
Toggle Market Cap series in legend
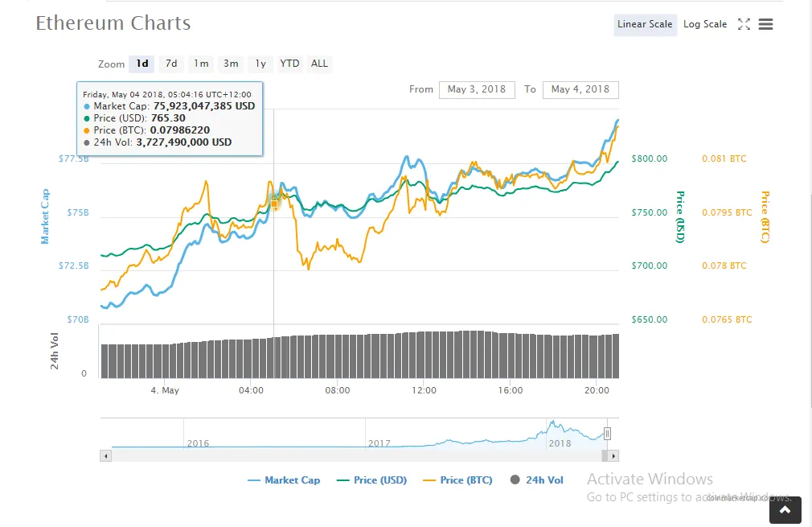pyautogui.click(x=284, y=480)
